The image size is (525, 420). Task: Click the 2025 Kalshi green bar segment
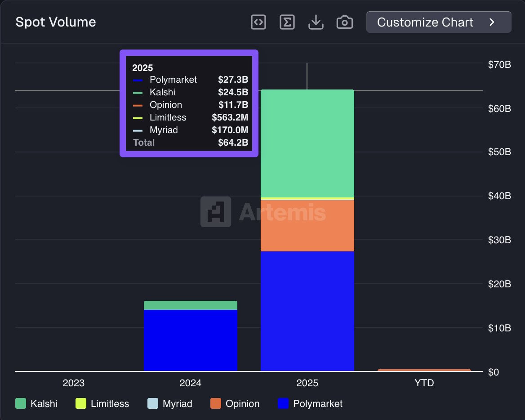(307, 143)
